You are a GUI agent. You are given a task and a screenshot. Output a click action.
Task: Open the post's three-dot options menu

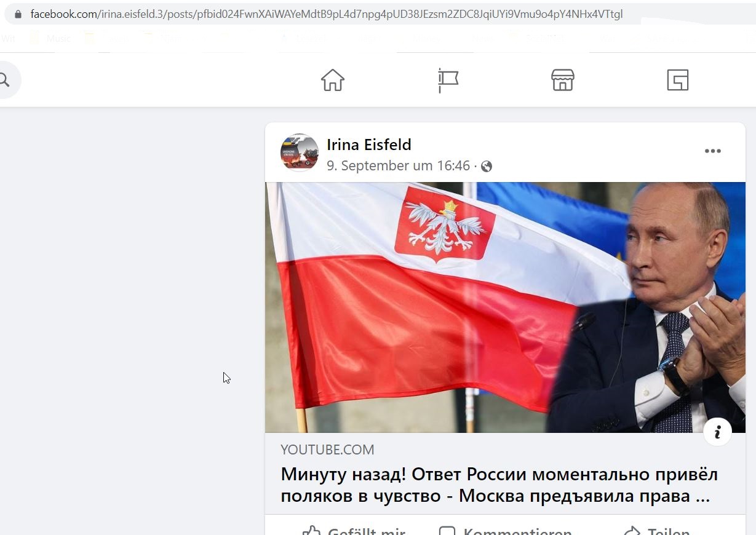coord(712,151)
